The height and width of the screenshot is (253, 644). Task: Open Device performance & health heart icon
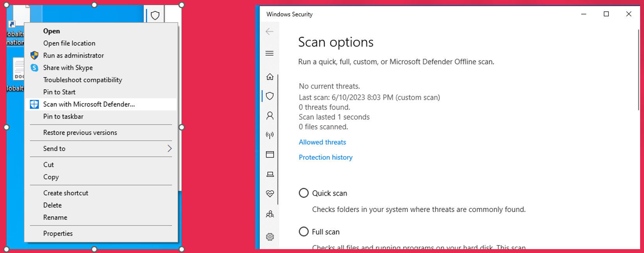(x=270, y=193)
